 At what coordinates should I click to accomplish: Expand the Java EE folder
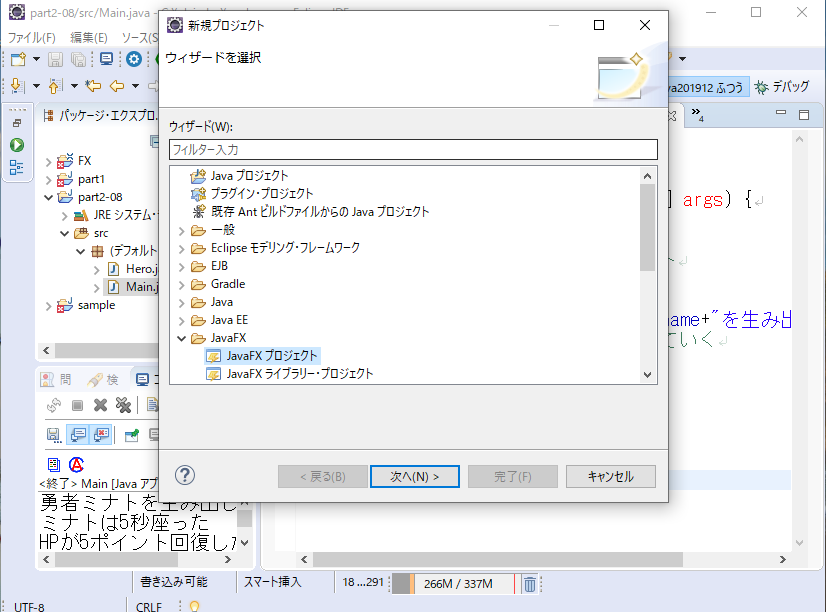tap(182, 321)
